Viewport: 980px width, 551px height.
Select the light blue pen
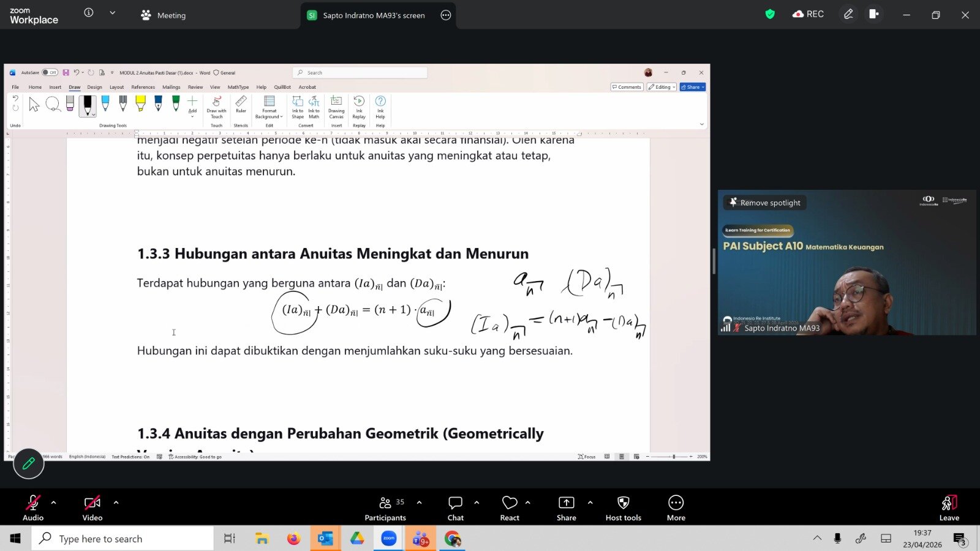click(105, 104)
